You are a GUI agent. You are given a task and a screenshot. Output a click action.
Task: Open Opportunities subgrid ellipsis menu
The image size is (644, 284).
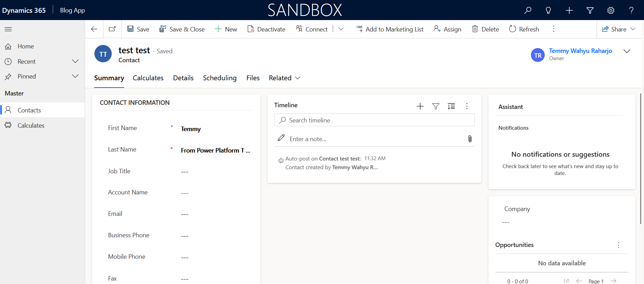click(x=618, y=245)
